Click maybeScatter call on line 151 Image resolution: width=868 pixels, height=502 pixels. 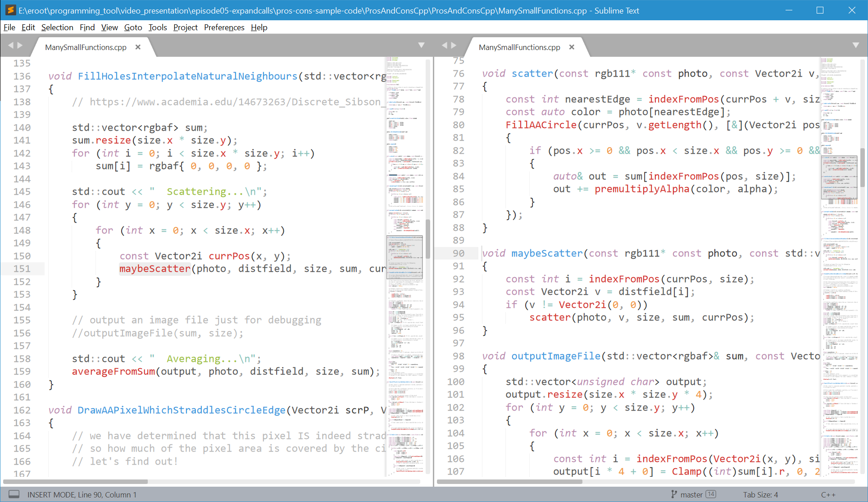tap(155, 269)
